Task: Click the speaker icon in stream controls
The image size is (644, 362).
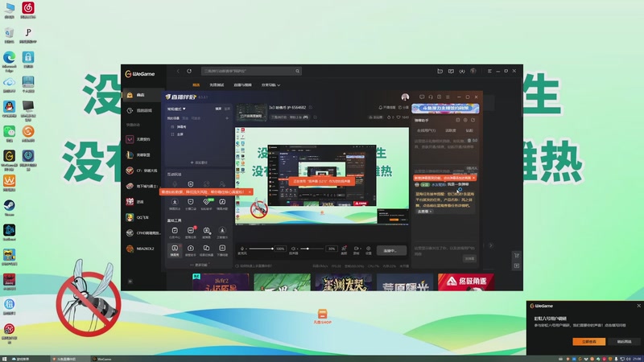Action: (x=293, y=249)
